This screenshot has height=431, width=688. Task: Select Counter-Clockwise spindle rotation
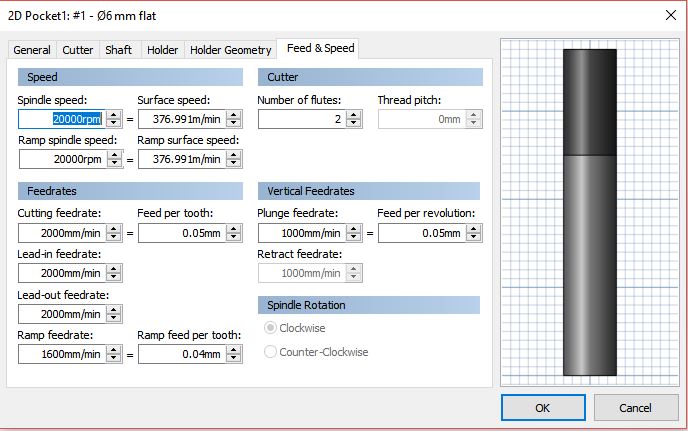[x=271, y=352]
